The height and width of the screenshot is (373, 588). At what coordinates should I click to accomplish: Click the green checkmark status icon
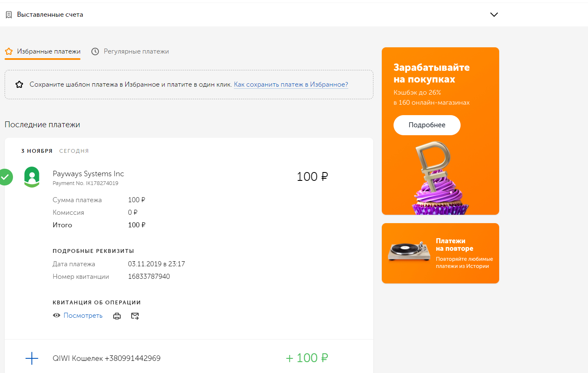click(5, 177)
